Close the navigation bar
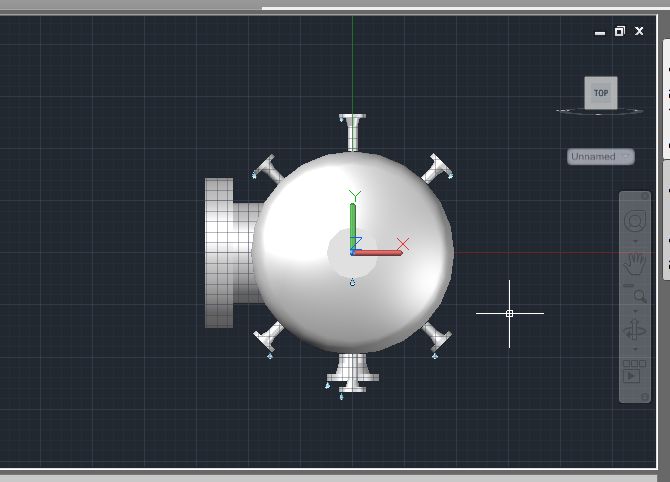The width and height of the screenshot is (670, 482). click(645, 196)
